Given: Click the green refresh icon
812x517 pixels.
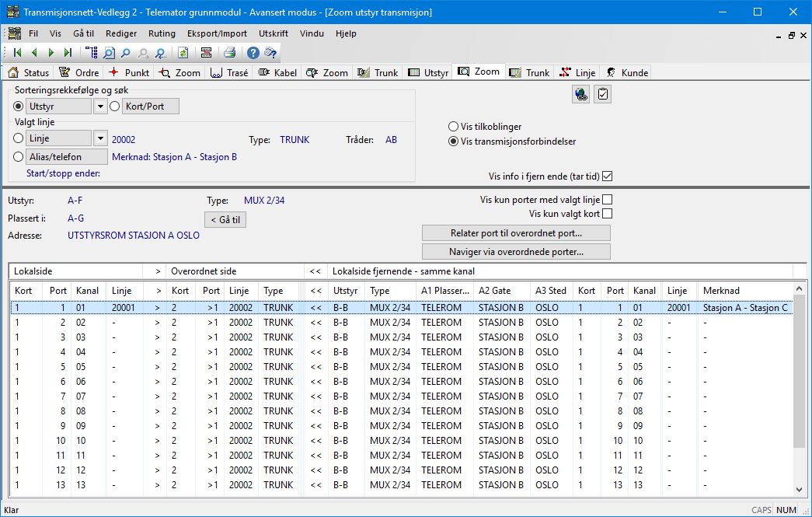Looking at the screenshot, I should coord(183,52).
